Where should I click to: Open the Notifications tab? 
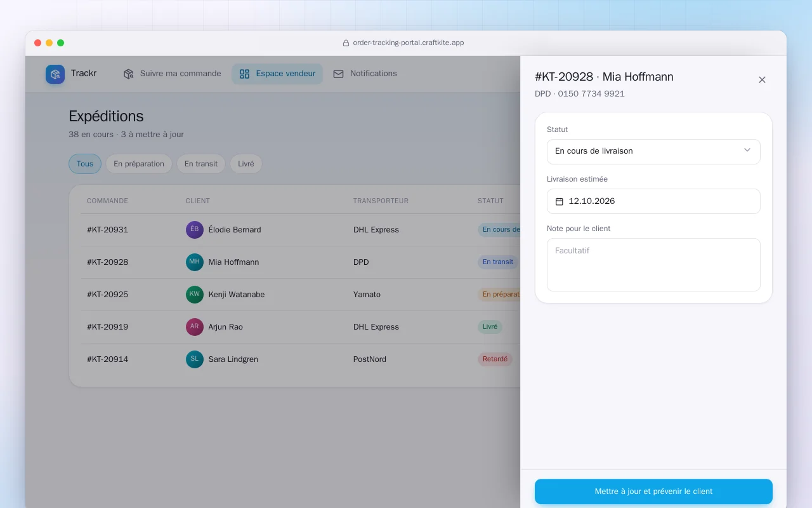point(365,74)
